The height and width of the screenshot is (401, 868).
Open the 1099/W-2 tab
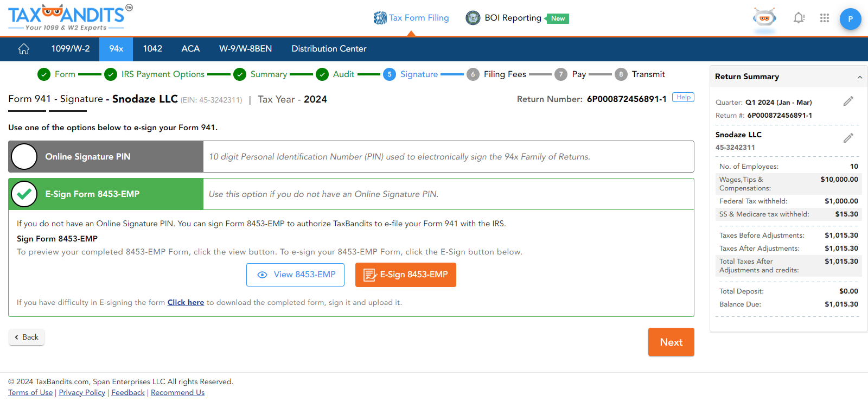(71, 49)
